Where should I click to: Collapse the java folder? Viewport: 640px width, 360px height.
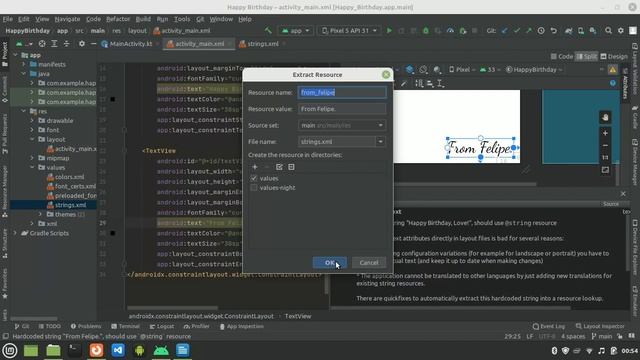[x=23, y=74]
